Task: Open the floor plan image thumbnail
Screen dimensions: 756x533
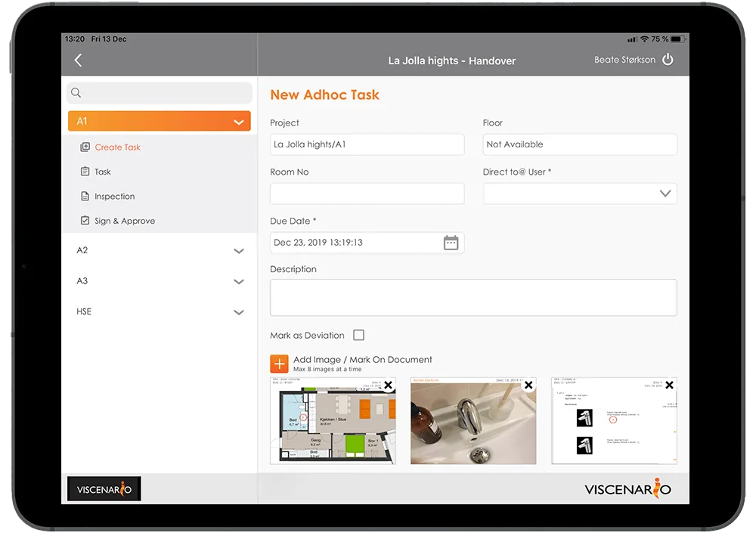Action: pyautogui.click(x=333, y=421)
